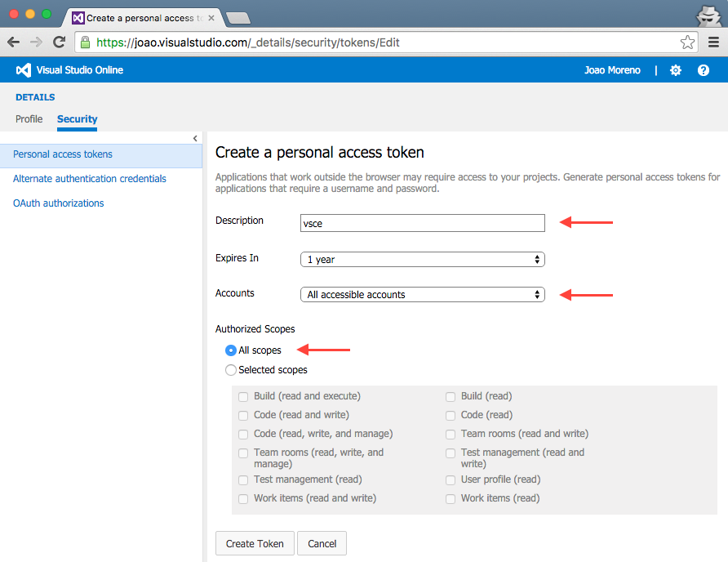Click the Cancel button
Image resolution: width=728 pixels, height=562 pixels.
(322, 543)
